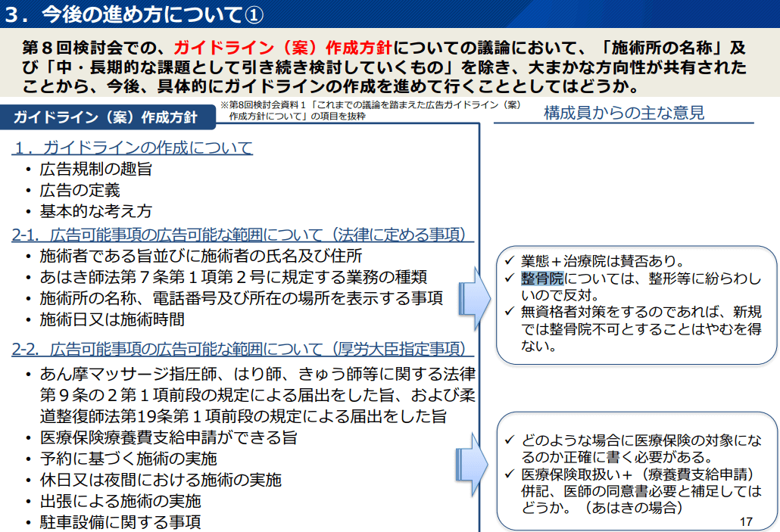Select the bullet 広告規制の趣旨
The width and height of the screenshot is (780, 532).
point(96,170)
